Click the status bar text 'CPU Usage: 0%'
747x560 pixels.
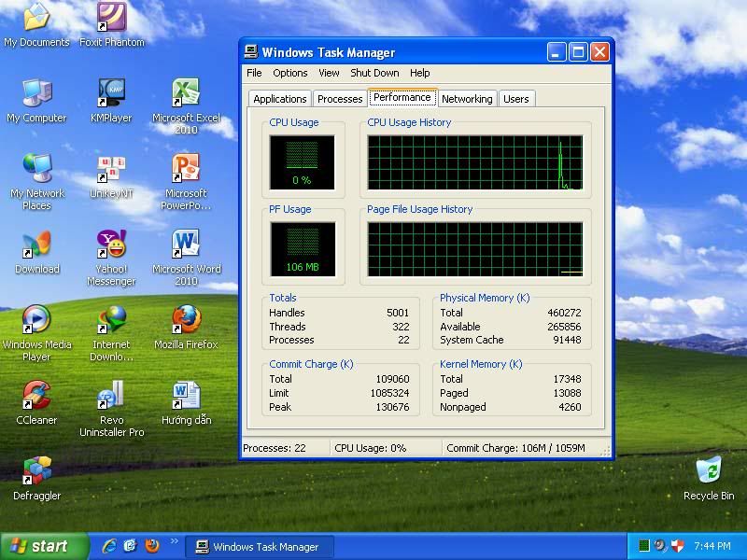coord(370,448)
